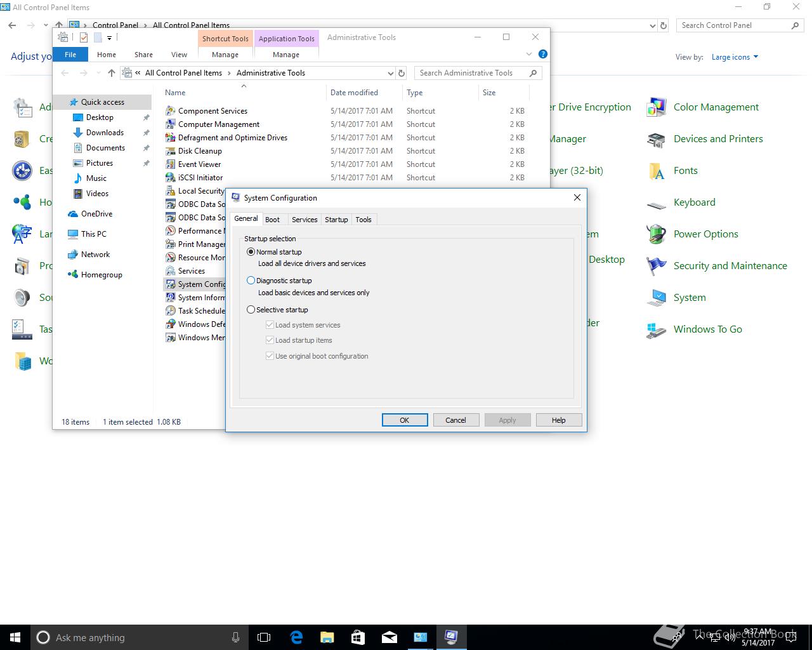Expand the ribbon in Administrative Tools

[x=529, y=55]
